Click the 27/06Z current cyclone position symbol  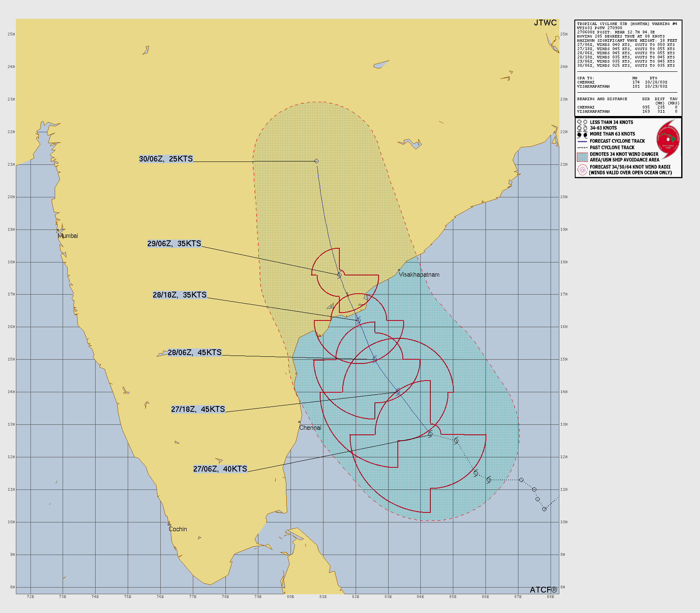pos(430,434)
